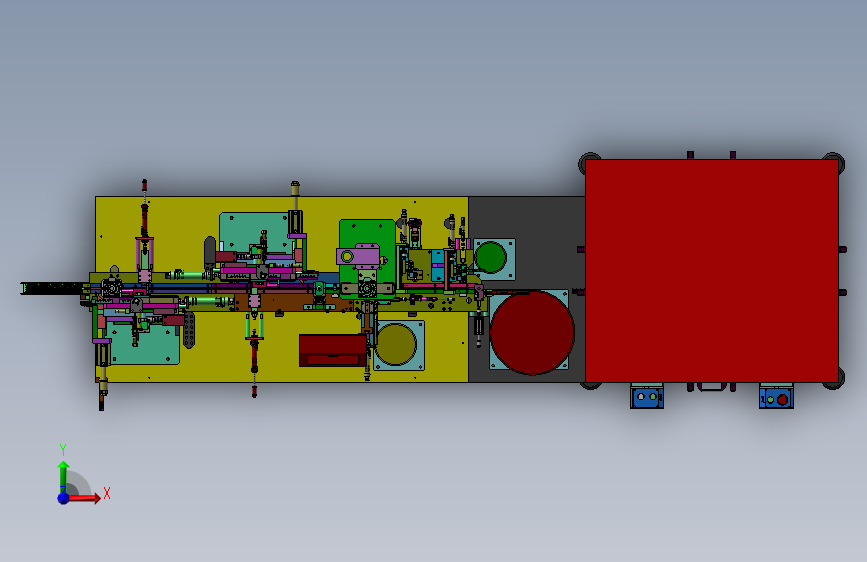The height and width of the screenshot is (562, 867).
Task: Select the red cylinder at bottom center
Action: click(x=254, y=356)
